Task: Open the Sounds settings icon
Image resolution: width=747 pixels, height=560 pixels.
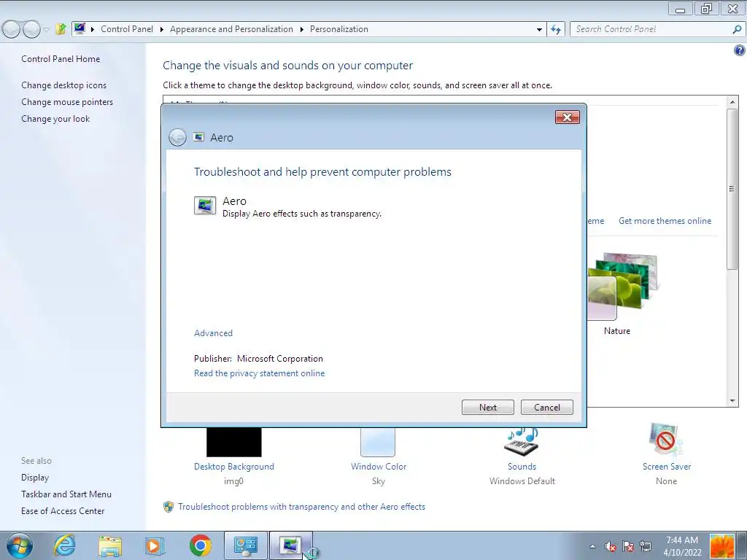Action: [x=522, y=443]
